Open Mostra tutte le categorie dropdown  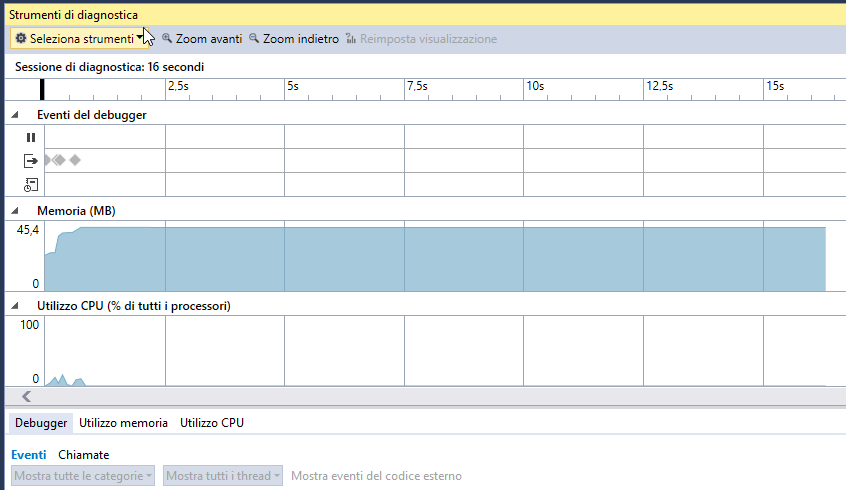pyautogui.click(x=83, y=476)
